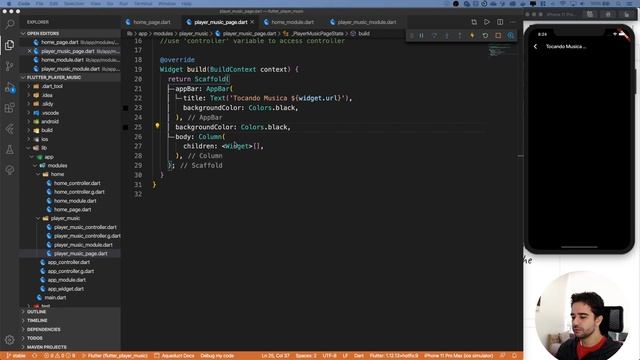Collapse the player_music folder
Viewport: 640px width, 360px height.
pos(65,218)
